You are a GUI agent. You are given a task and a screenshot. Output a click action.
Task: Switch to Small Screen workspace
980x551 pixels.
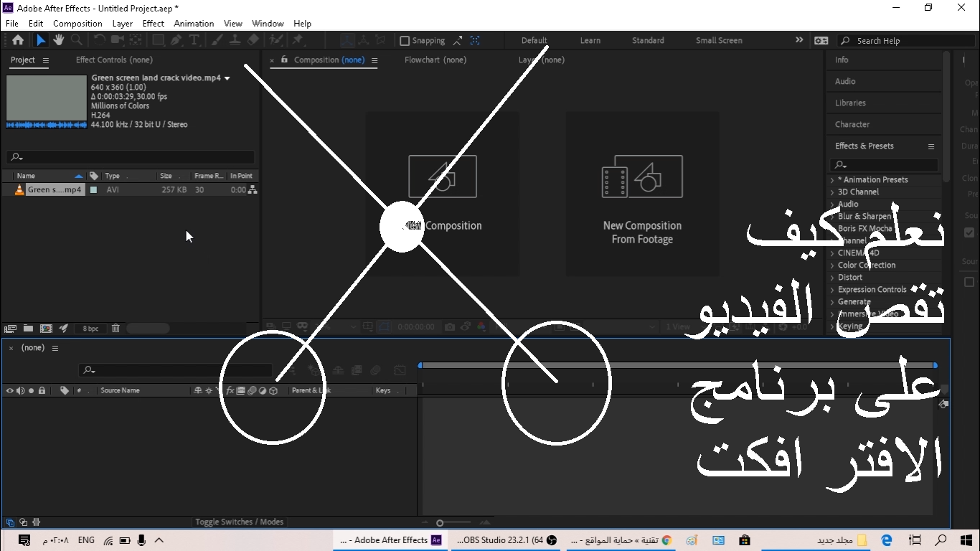[x=719, y=41]
